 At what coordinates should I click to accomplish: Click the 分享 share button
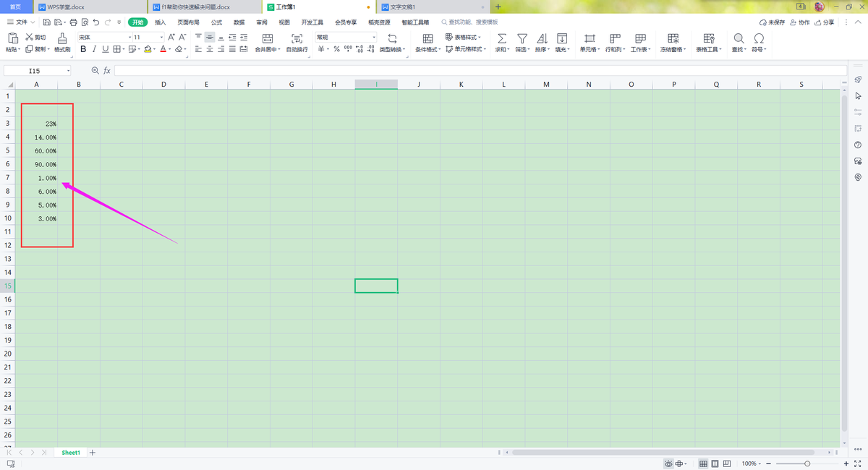[824, 23]
